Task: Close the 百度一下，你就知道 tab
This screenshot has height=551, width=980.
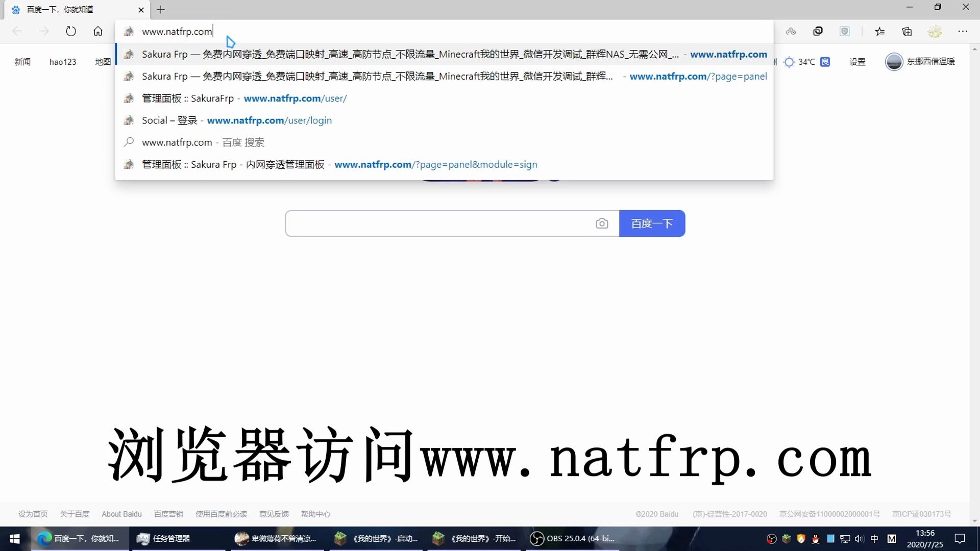Action: (x=141, y=10)
